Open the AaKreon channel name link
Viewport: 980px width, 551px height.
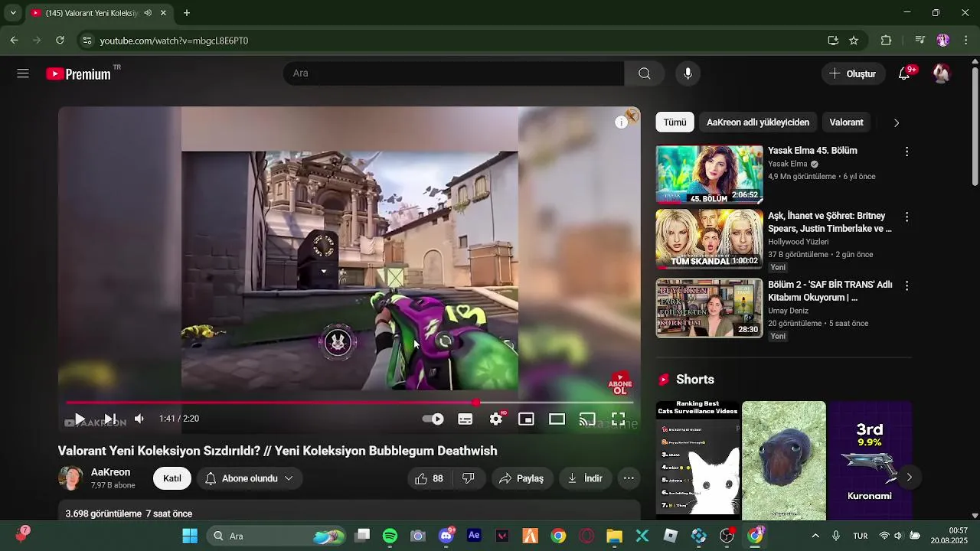(110, 472)
